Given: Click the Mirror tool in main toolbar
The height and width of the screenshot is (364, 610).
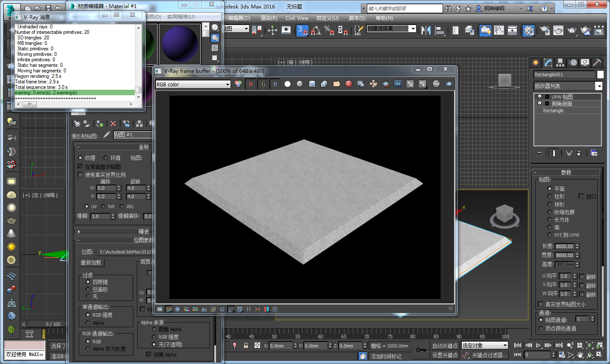Looking at the screenshot, I should pyautogui.click(x=426, y=30).
